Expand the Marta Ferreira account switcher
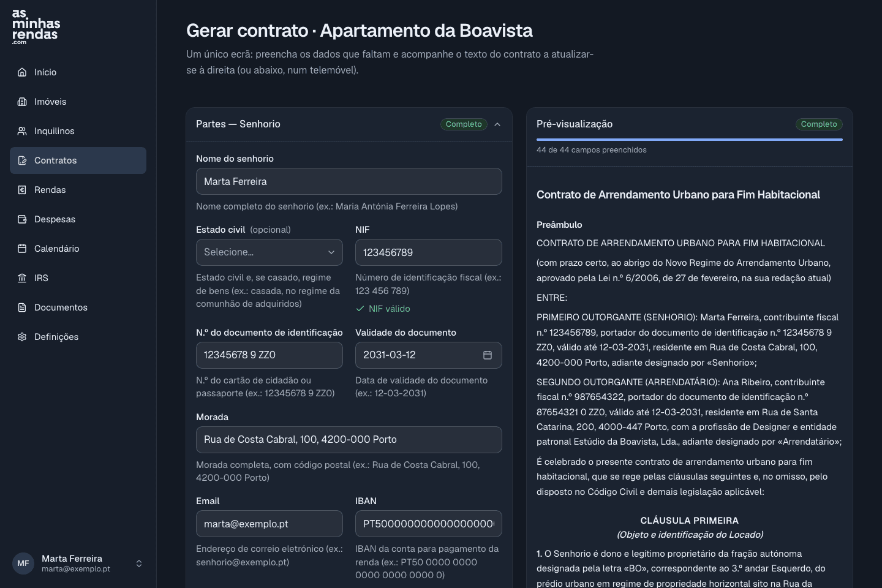The width and height of the screenshot is (882, 588). tap(139, 563)
